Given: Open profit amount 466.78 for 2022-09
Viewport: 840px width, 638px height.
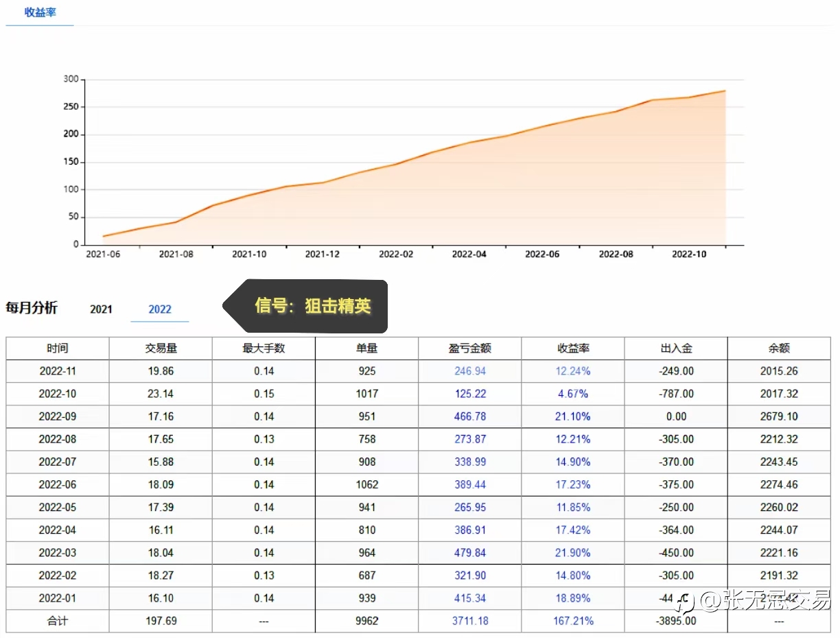Looking at the screenshot, I should coord(470,416).
